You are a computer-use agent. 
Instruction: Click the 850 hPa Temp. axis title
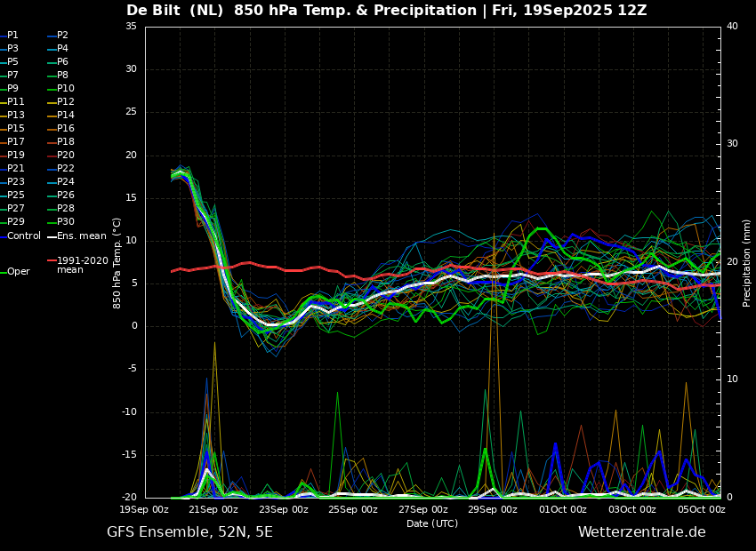117,263
